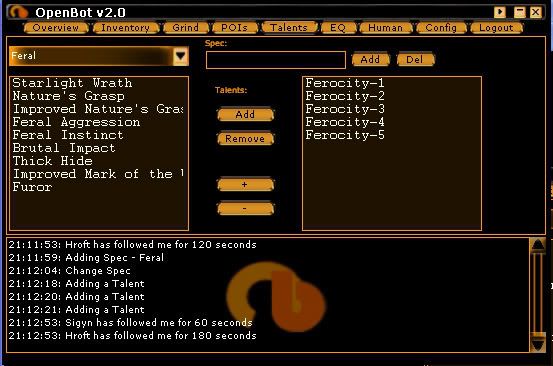Image resolution: width=553 pixels, height=366 pixels.
Task: Click log scrollbar down arrow
Action: tap(538, 344)
